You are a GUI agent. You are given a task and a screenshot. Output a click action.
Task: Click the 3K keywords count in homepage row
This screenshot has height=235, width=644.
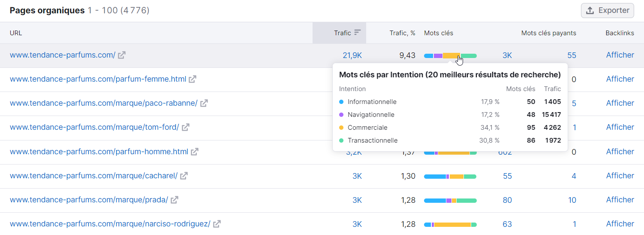(x=507, y=55)
